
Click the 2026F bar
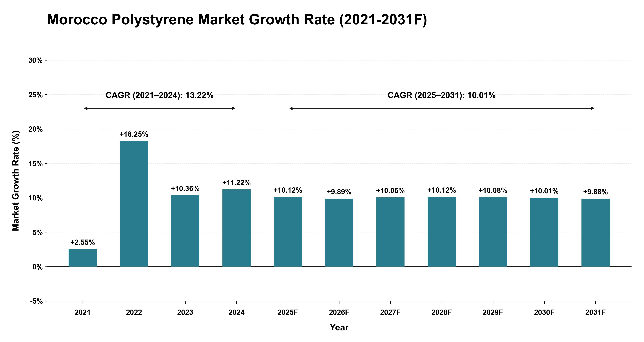pos(339,233)
